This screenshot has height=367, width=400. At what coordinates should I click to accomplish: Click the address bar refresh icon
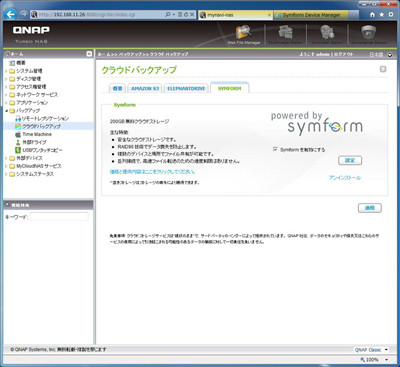[186, 15]
